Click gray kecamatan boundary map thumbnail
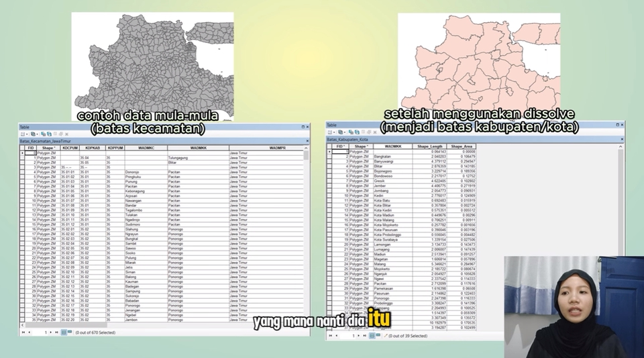Screen dimensions: 644x358 [153, 66]
